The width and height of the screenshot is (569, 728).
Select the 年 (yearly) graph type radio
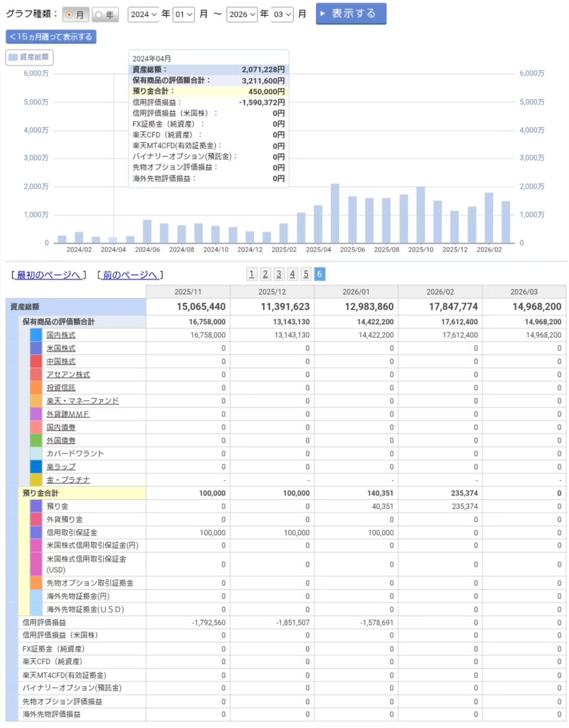pos(105,14)
